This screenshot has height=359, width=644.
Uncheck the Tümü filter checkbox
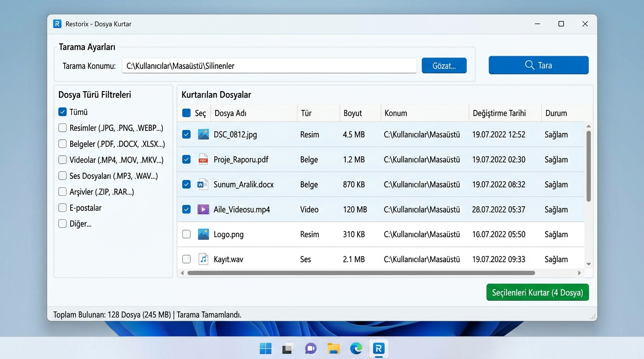click(x=62, y=112)
